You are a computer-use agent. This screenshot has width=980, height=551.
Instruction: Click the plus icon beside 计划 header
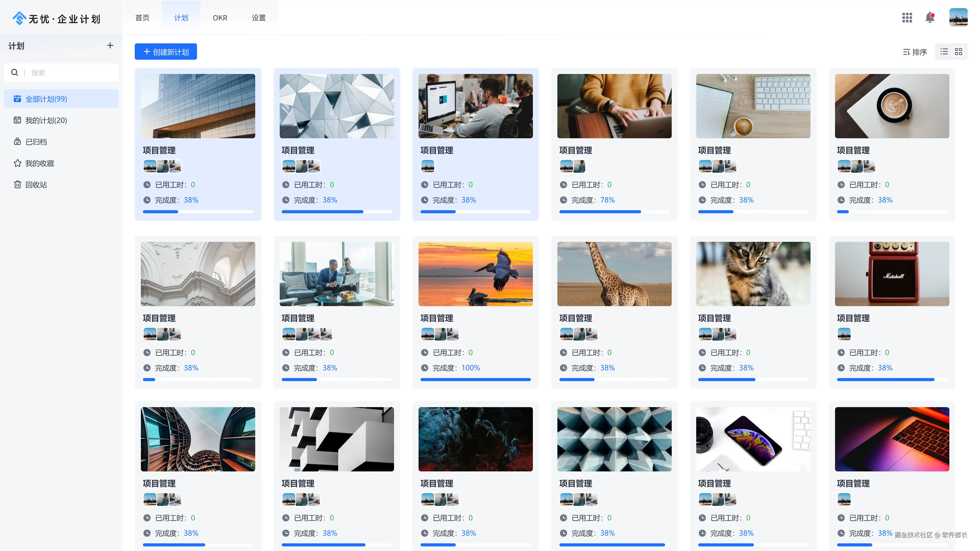(110, 46)
